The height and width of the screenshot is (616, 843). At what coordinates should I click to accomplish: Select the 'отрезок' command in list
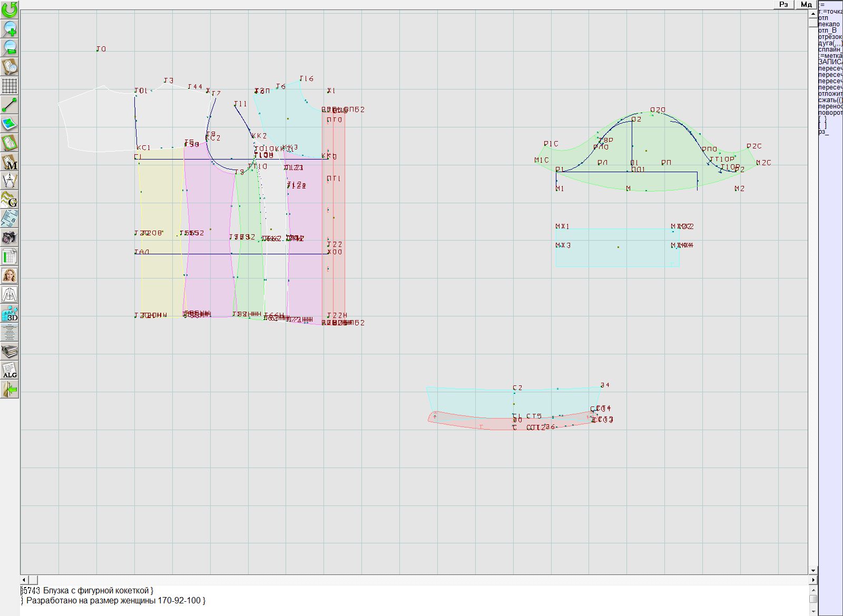(830, 37)
